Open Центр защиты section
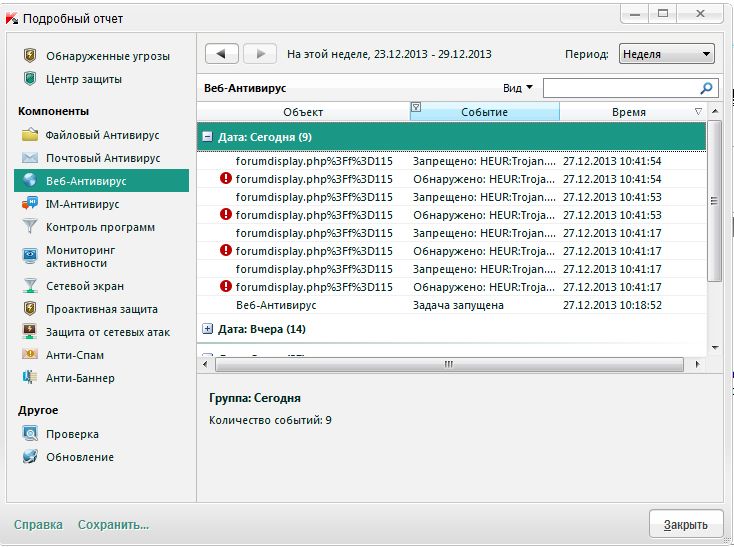This screenshot has height=547, width=734. [x=84, y=79]
